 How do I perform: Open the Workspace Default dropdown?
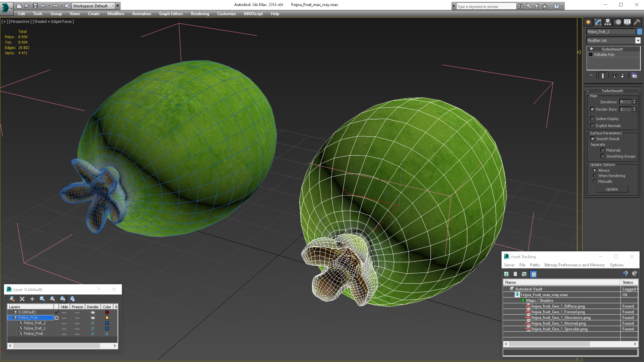[93, 6]
